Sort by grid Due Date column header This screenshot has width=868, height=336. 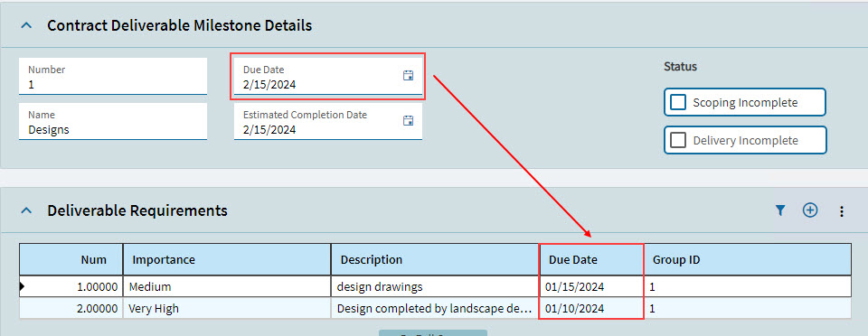click(x=591, y=259)
